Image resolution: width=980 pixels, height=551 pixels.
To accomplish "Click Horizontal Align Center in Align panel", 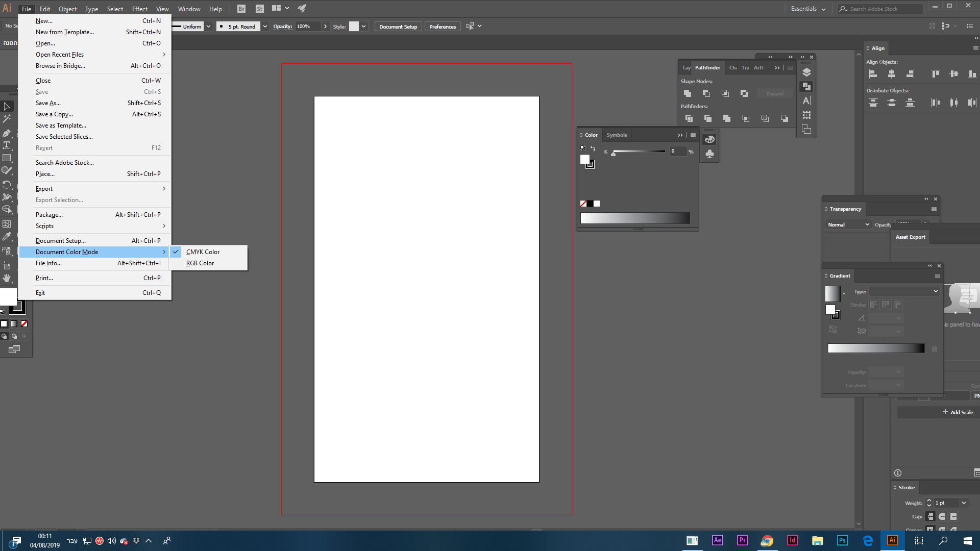I will tap(892, 73).
